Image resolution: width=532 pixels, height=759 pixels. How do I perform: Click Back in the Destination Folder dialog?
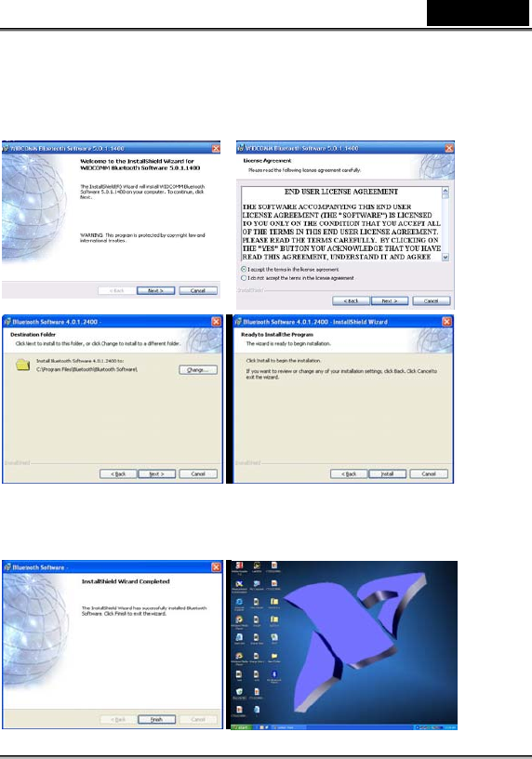(118, 473)
